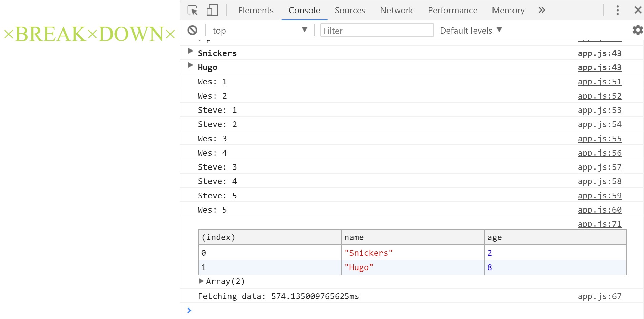Open the app.js:71 source link

[x=600, y=224]
